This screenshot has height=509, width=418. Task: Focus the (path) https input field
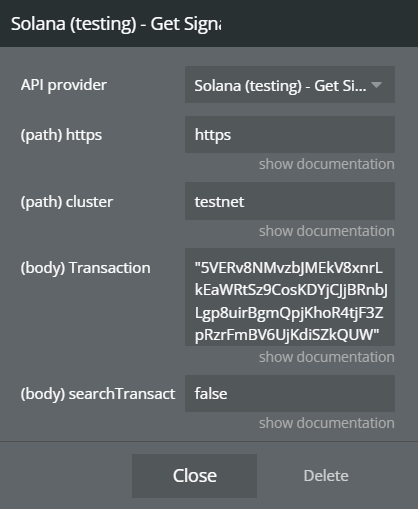290,135
